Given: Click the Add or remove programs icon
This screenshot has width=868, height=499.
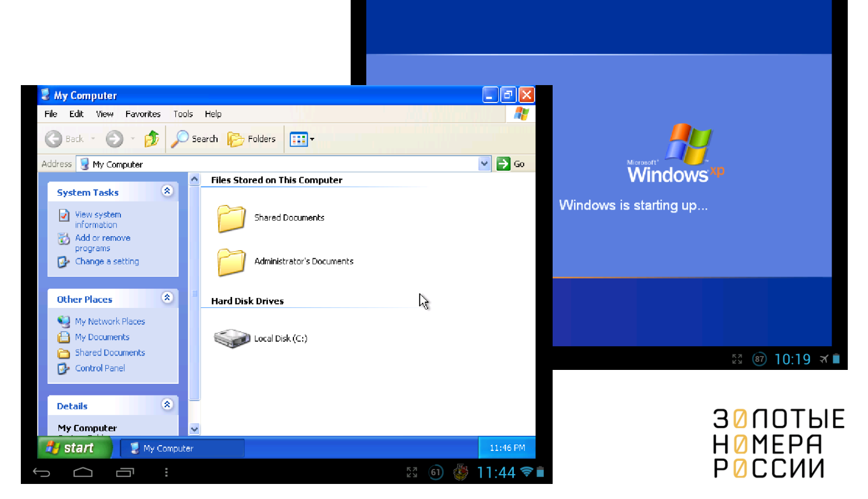Looking at the screenshot, I should pyautogui.click(x=64, y=239).
